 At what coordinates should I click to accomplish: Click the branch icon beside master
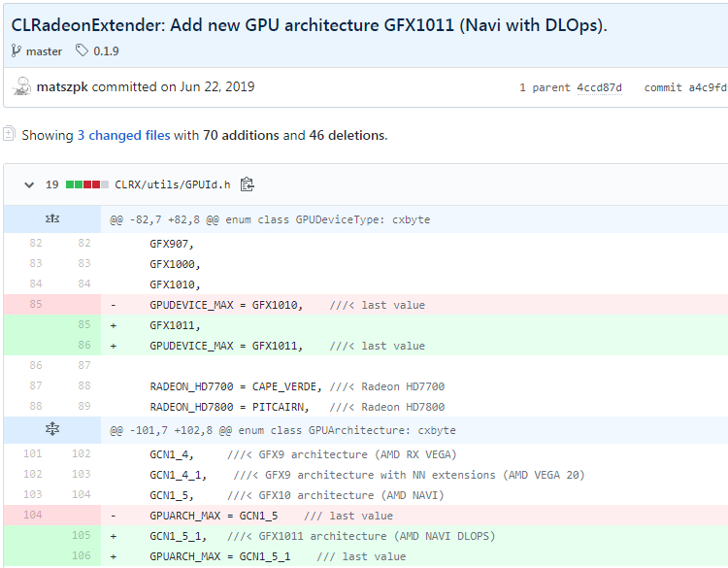(17, 50)
